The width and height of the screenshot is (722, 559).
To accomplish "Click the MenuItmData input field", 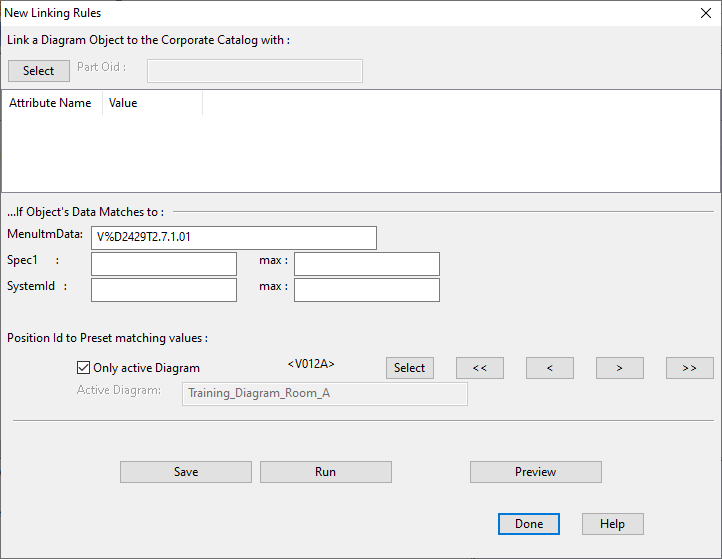I will [234, 238].
